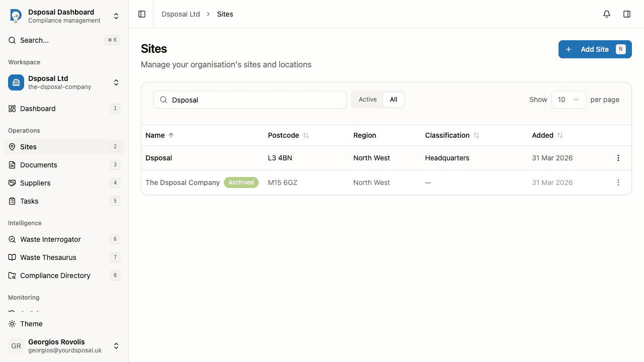Screen dimensions: 644x362
Task: Select the All sites filter
Action: click(x=393, y=100)
